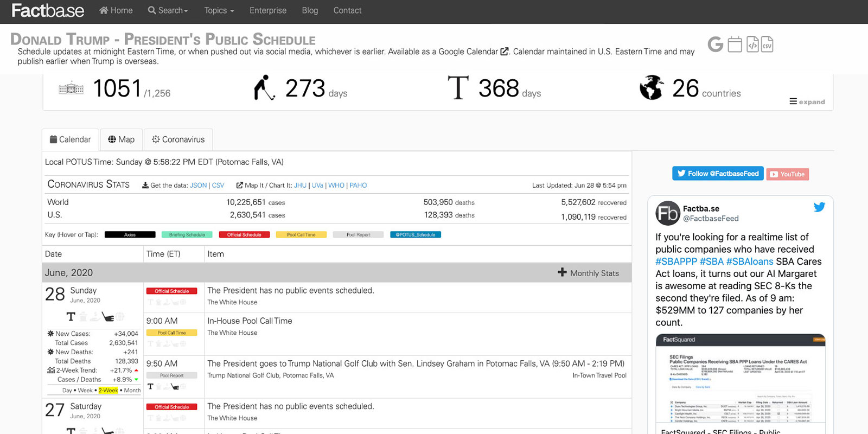Click the YouTube button
This screenshot has width=868, height=434.
(787, 174)
